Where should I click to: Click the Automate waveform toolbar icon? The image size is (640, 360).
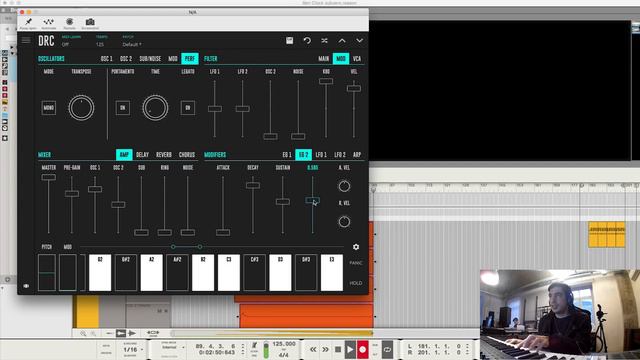49,22
